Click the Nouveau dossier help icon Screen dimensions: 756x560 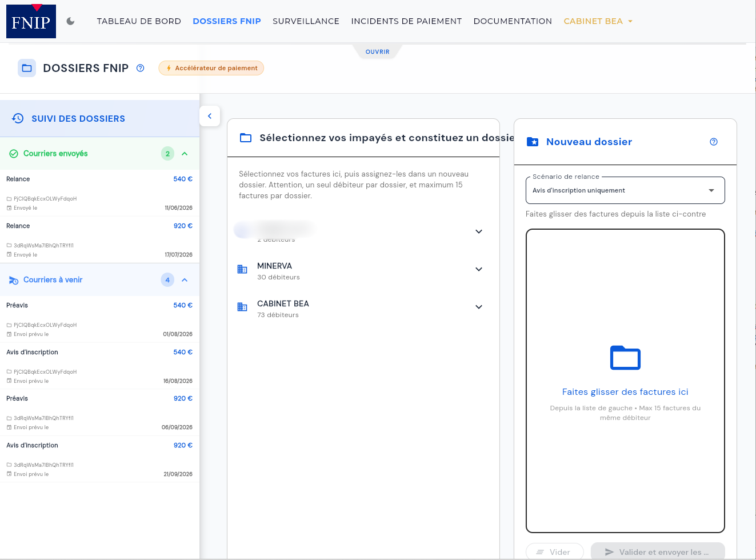click(714, 142)
